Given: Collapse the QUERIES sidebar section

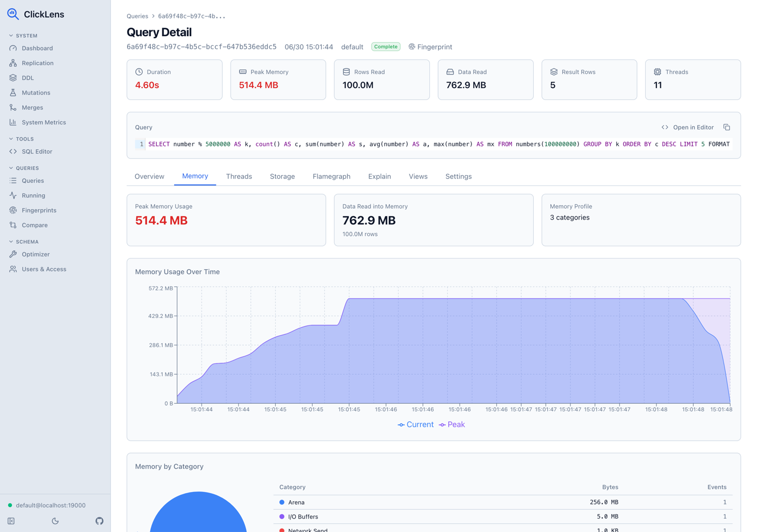Looking at the screenshot, I should (24, 168).
